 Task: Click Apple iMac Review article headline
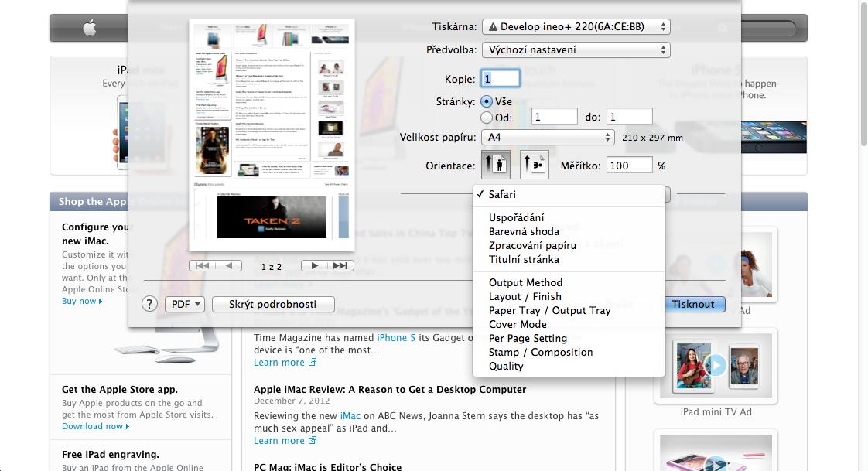390,389
